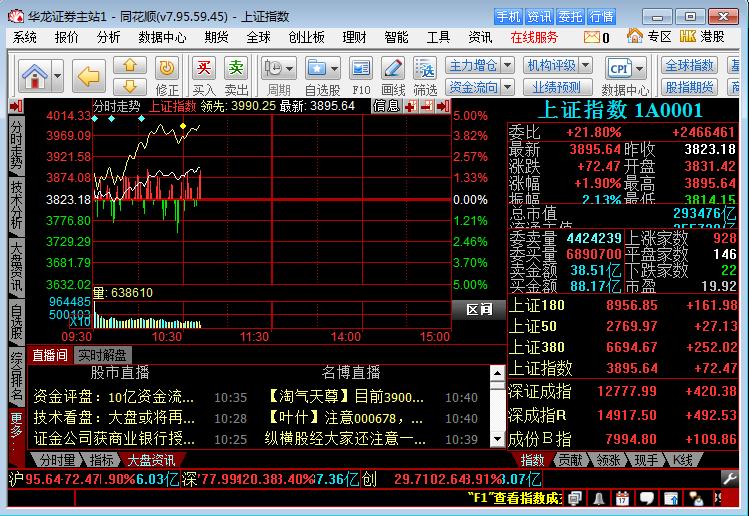Click the 信息 button above chart
Screen dimensions: 749x516
(x=386, y=106)
